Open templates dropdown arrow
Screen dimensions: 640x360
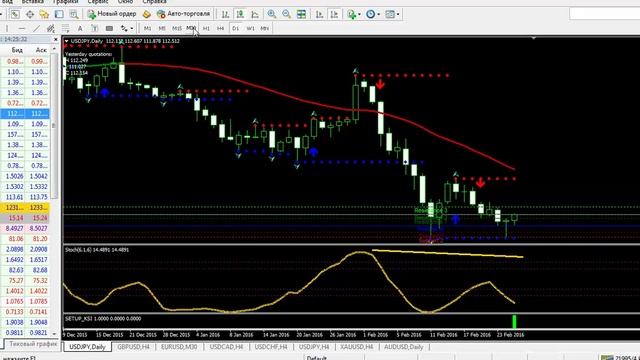click(x=398, y=14)
